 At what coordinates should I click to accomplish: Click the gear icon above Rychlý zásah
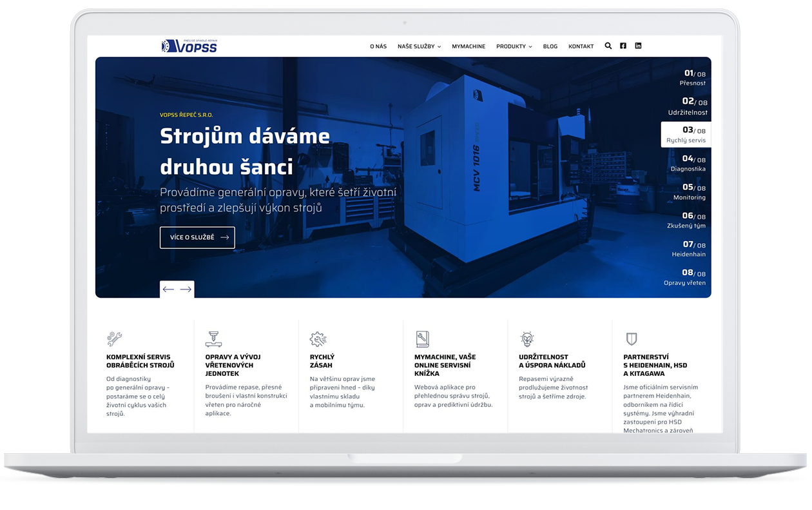tap(318, 338)
